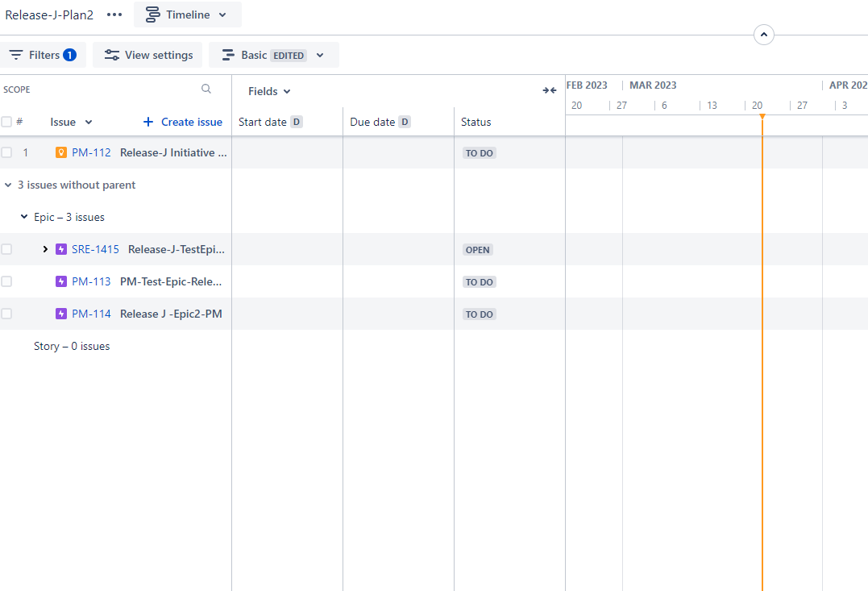The height and width of the screenshot is (591, 868).
Task: Click the purple epic icon for SRE-1415
Action: tap(61, 249)
